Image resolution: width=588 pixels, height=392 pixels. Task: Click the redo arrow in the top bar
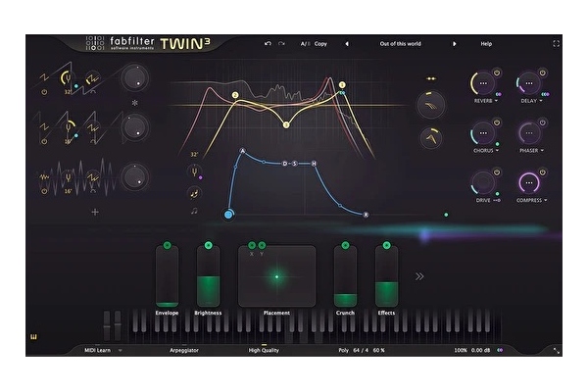coord(281,43)
